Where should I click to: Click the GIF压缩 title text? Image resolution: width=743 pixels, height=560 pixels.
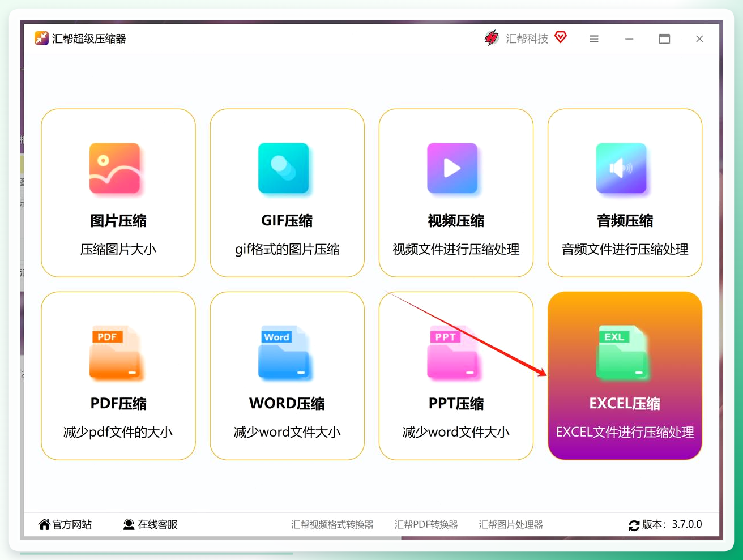tap(287, 221)
